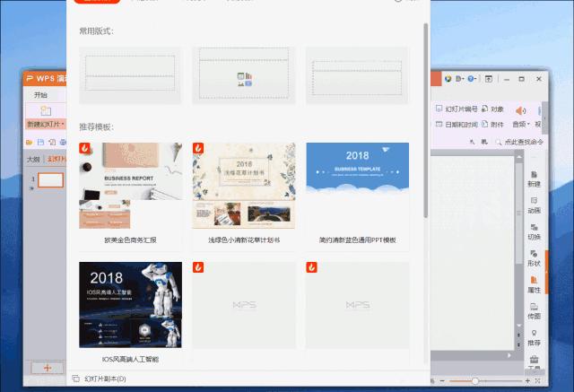The image size is (574, 392).
Task: Click the scroll down arrow of slide editor
Action: click(518, 326)
